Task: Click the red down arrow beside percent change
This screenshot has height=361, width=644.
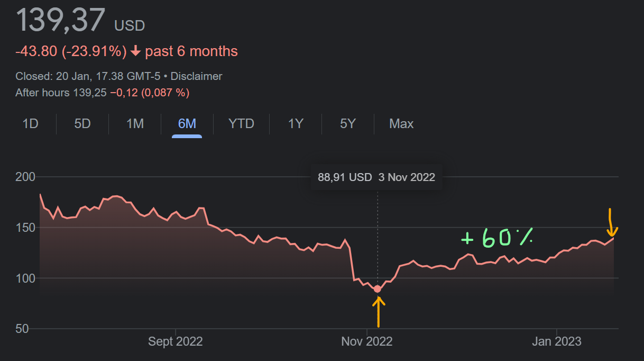Action: point(135,51)
